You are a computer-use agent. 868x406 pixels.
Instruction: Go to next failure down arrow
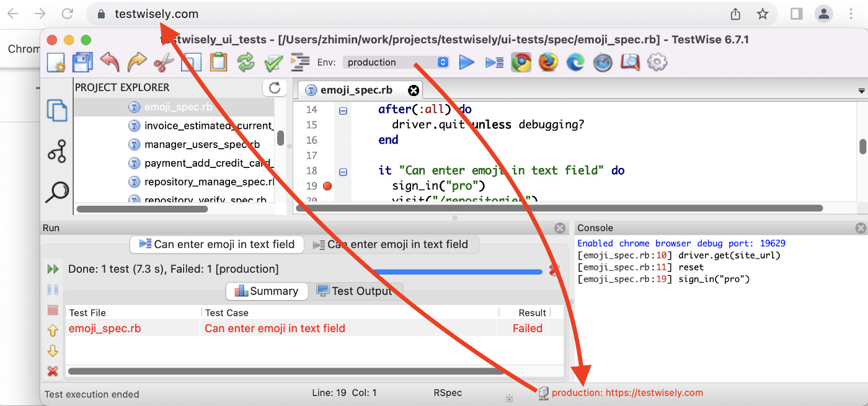pyautogui.click(x=53, y=351)
